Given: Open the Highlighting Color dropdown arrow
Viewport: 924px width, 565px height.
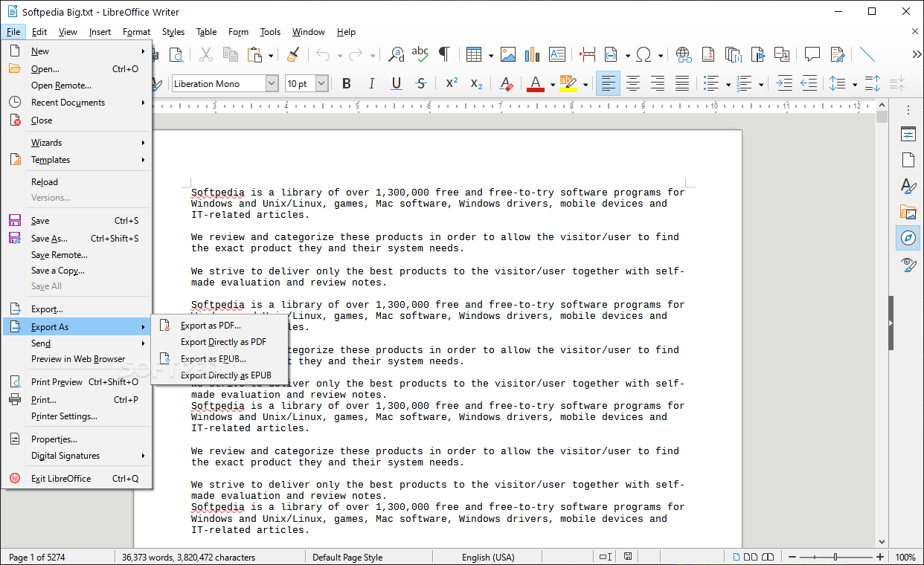Looking at the screenshot, I should pyautogui.click(x=585, y=85).
